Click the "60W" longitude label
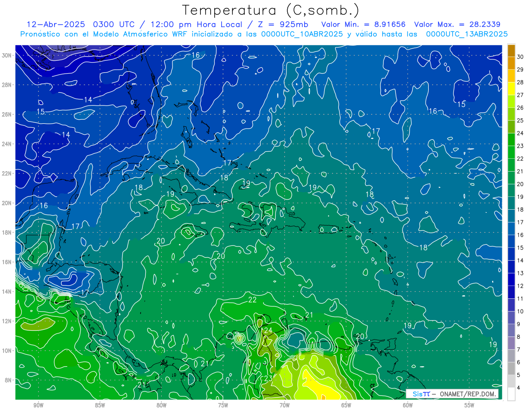532x411 pixels. click(408, 405)
